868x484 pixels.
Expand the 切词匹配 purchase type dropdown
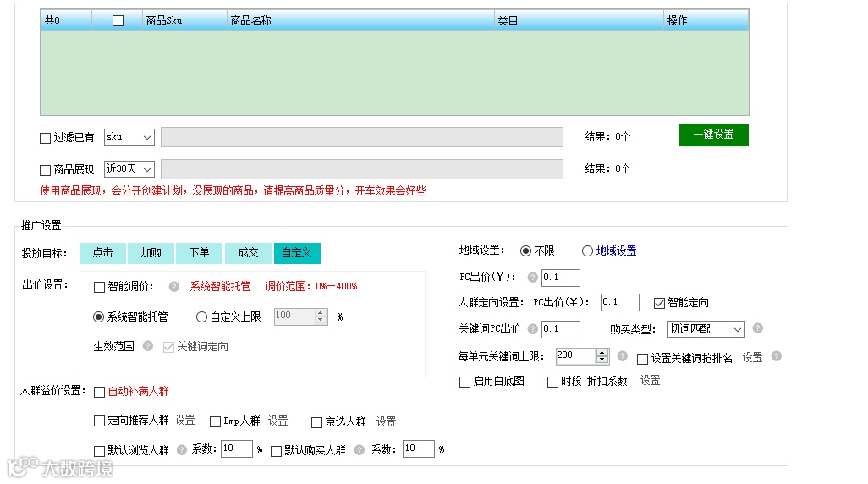coord(706,329)
